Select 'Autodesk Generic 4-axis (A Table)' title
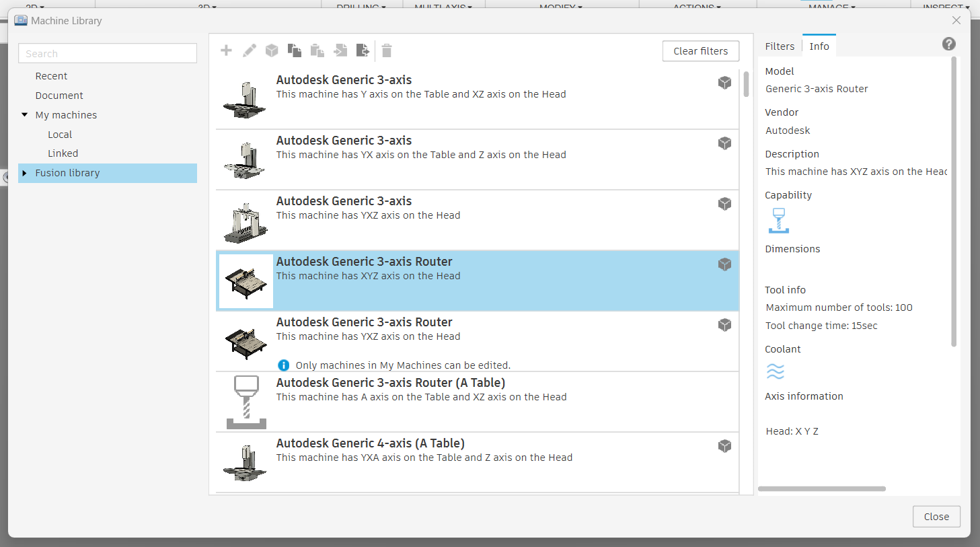This screenshot has width=980, height=547. (371, 443)
